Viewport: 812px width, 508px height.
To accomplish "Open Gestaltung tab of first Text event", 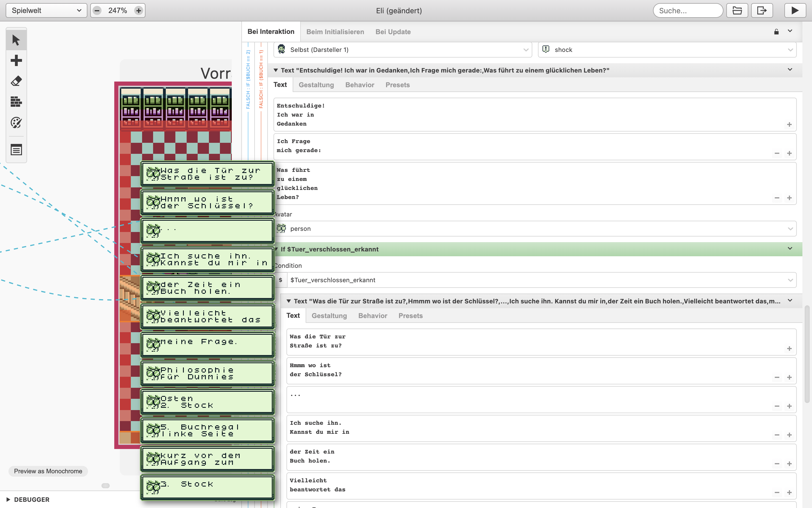I will 316,85.
